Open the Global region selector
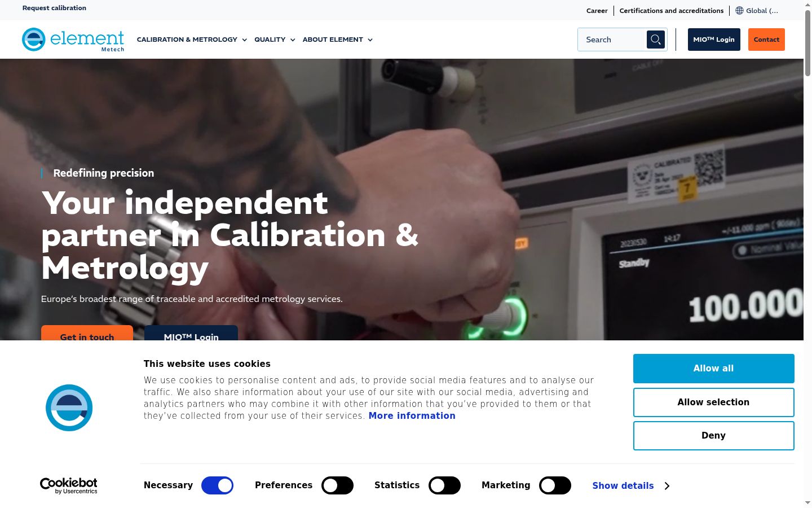 tap(757, 11)
